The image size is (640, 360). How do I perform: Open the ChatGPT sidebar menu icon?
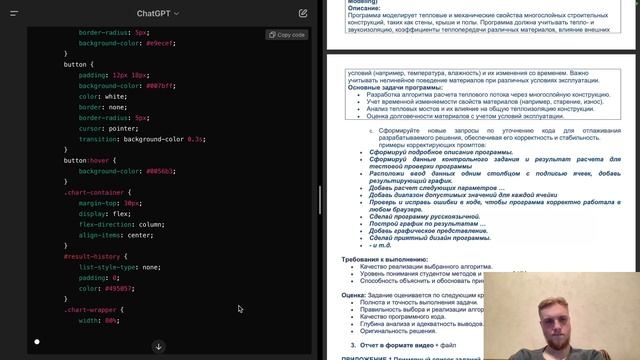point(14,13)
